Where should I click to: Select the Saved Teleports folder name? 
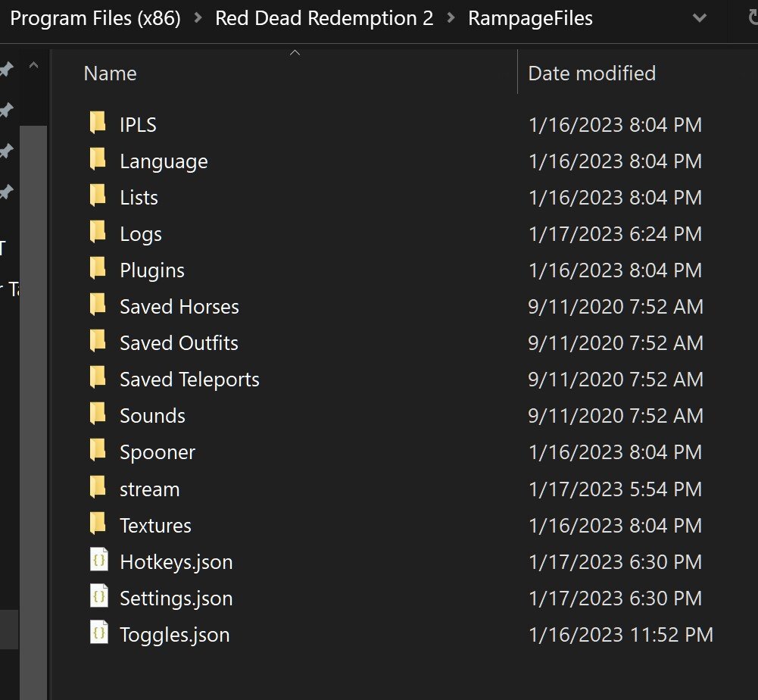click(x=189, y=380)
